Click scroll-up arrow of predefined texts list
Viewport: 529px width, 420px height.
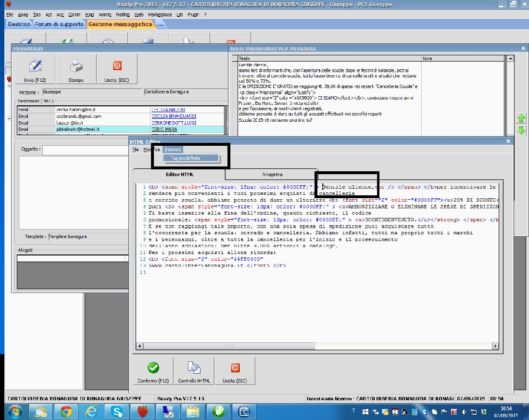(x=510, y=58)
